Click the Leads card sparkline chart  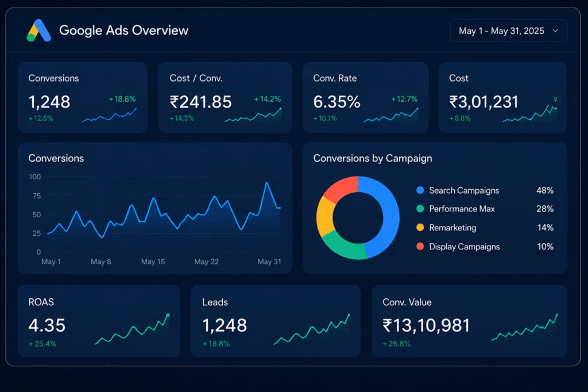312,329
